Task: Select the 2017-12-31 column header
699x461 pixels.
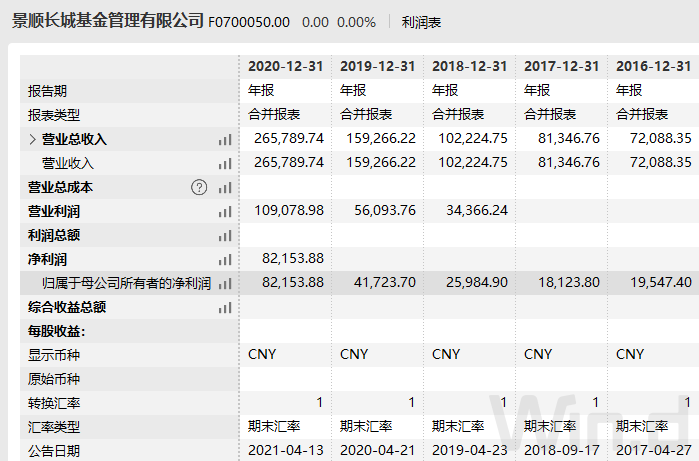Action: (x=562, y=66)
